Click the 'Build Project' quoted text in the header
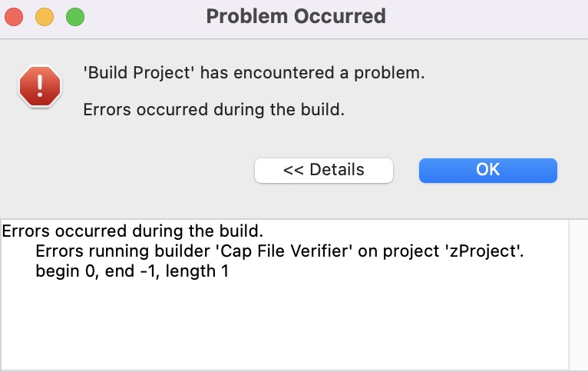The image size is (588, 372). (x=132, y=75)
